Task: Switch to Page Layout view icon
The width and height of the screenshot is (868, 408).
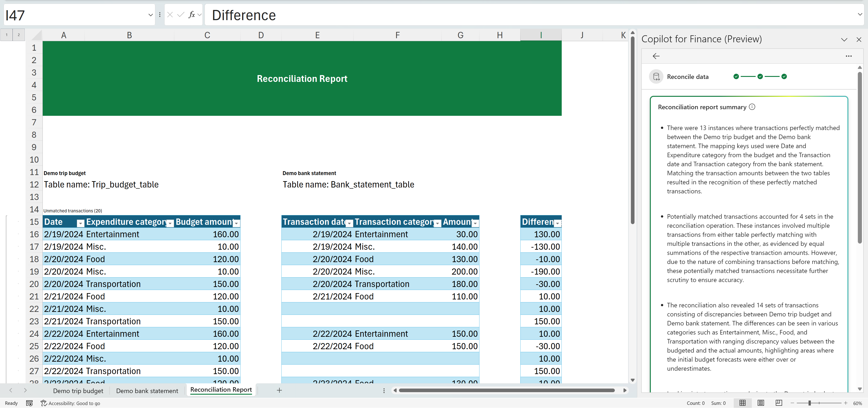Action: click(760, 403)
